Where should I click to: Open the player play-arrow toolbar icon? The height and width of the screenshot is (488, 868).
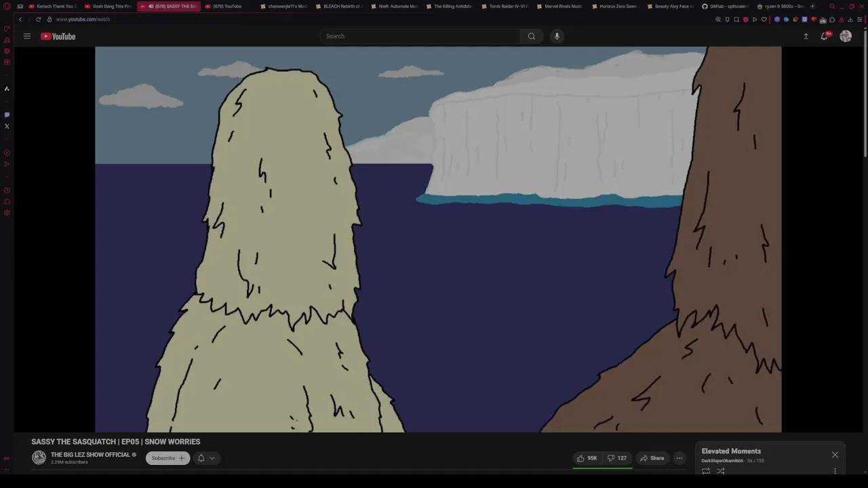click(x=755, y=19)
